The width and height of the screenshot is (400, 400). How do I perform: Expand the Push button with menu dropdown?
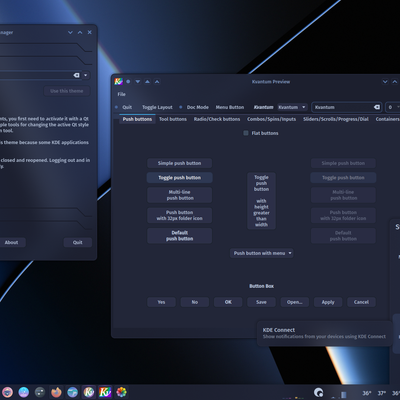(262, 253)
